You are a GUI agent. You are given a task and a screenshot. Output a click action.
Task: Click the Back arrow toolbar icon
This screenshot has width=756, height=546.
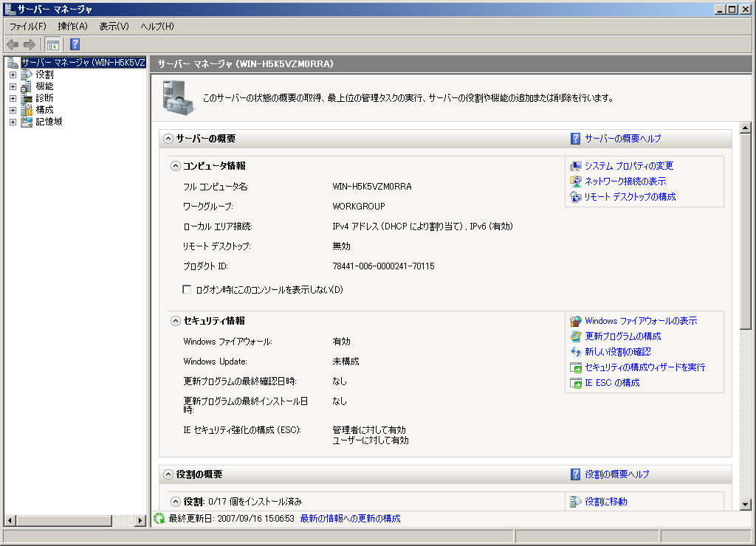pyautogui.click(x=13, y=44)
